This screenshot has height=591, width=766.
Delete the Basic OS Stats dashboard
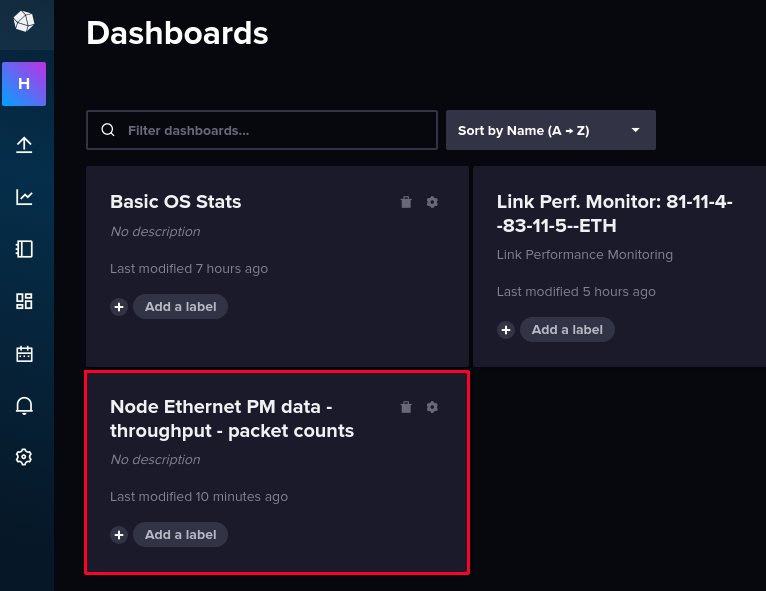point(406,202)
